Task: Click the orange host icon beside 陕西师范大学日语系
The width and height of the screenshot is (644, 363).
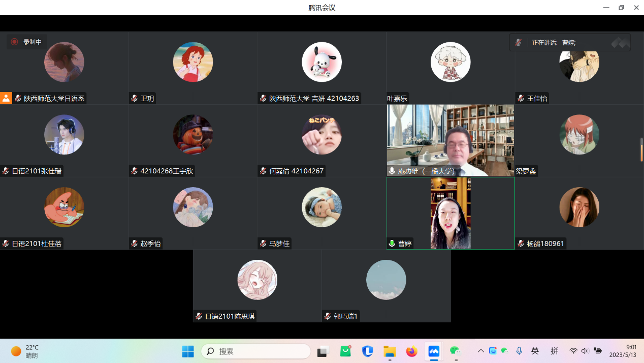Action: coord(6,98)
